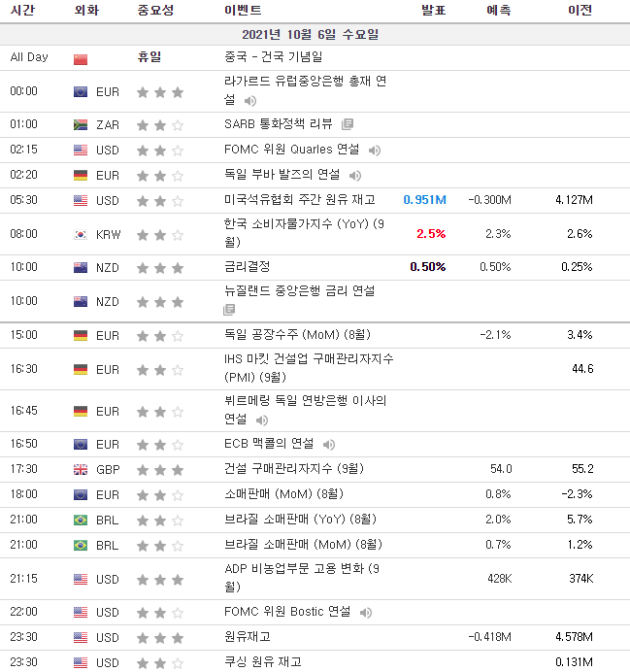Click the star rating in the 원유재고 row
The image size is (630, 672).
pyautogui.click(x=160, y=638)
